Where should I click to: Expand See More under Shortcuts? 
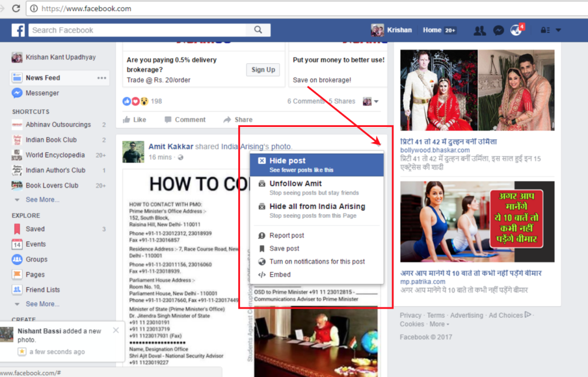pos(43,199)
